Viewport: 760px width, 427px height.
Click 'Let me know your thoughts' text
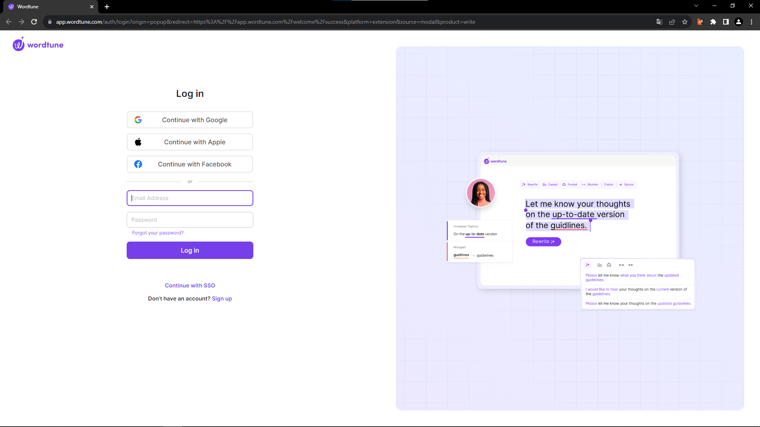coord(578,204)
